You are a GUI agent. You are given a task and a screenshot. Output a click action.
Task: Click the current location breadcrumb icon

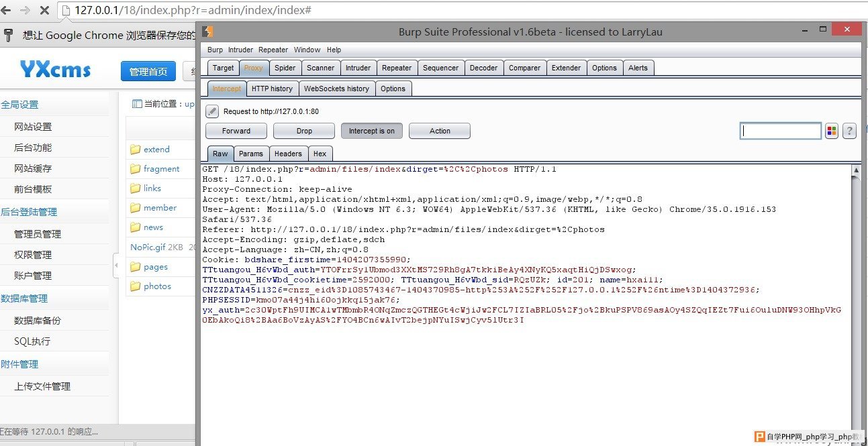pyautogui.click(x=137, y=104)
